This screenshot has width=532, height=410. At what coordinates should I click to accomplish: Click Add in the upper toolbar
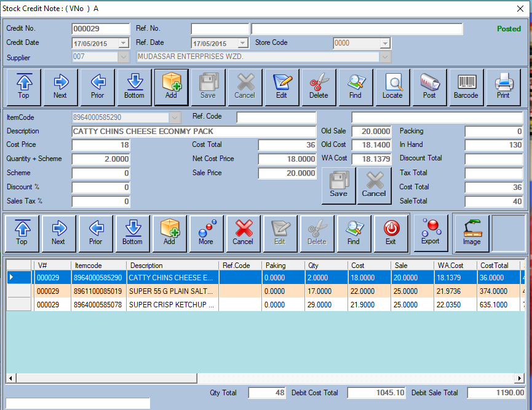[x=171, y=87]
